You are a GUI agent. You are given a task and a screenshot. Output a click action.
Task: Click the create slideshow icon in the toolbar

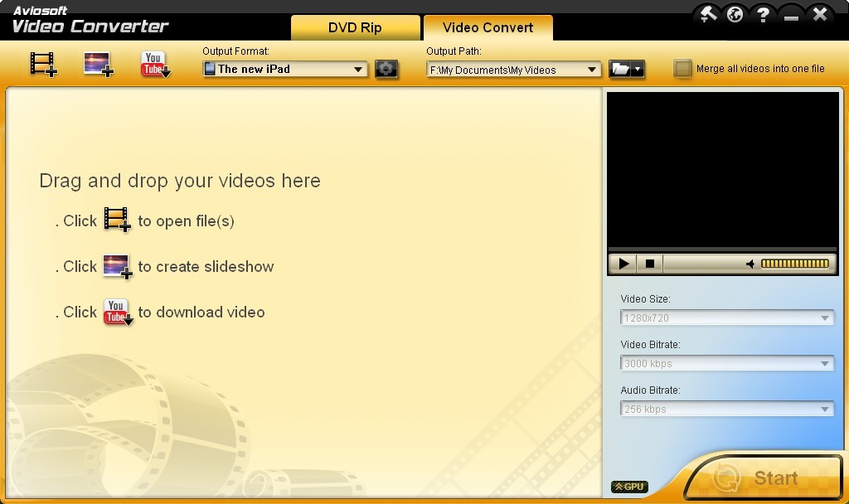point(99,65)
